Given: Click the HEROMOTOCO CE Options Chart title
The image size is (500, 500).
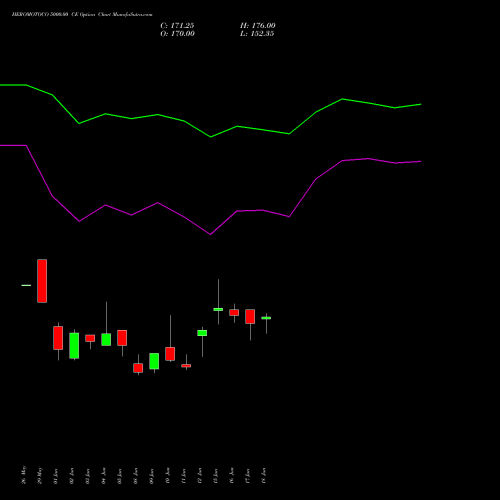Looking at the screenshot, I should 82,15.
